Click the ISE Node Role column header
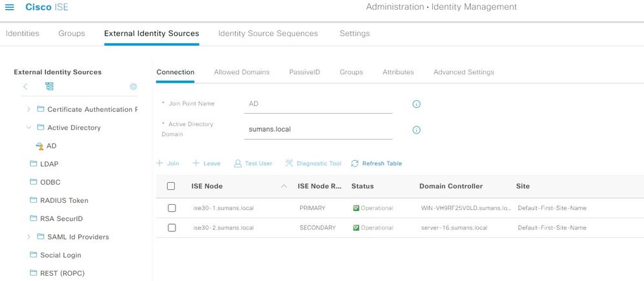Screen dimensions: 644x281 click(x=319, y=186)
